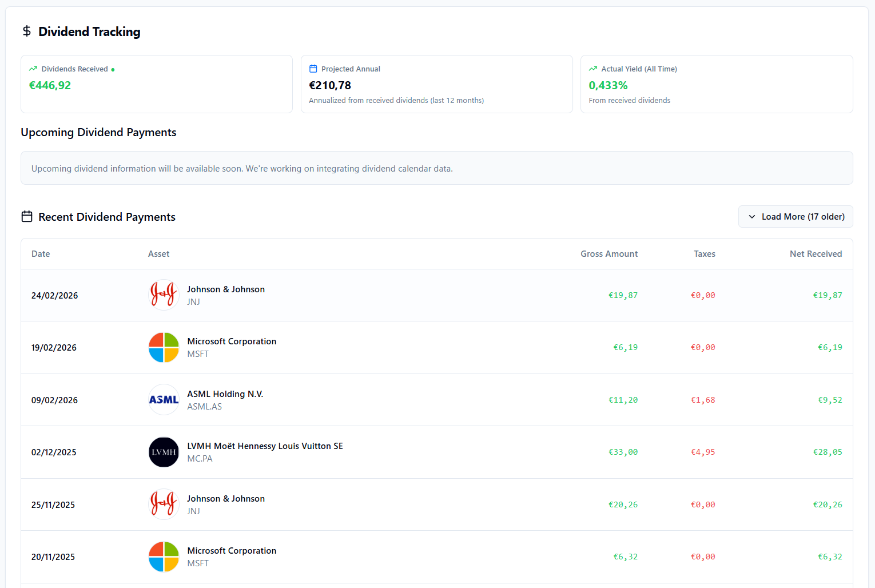Click the trend icon next to Actual Yield

(x=593, y=69)
